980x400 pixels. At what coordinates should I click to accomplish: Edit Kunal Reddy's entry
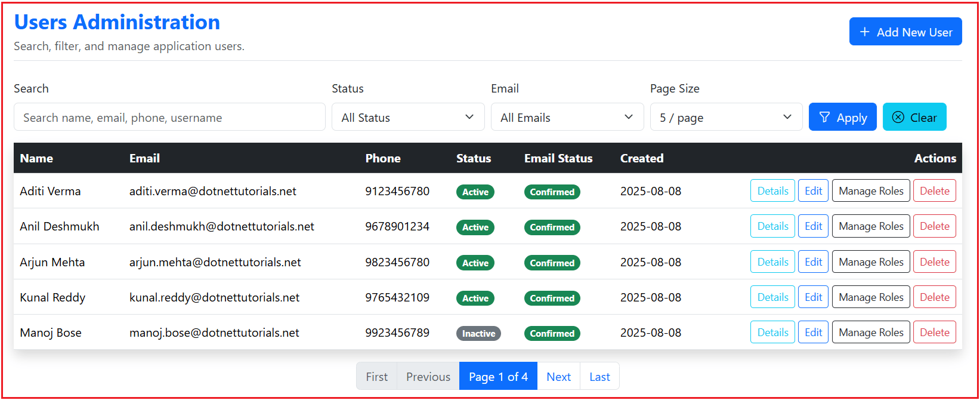tap(813, 297)
